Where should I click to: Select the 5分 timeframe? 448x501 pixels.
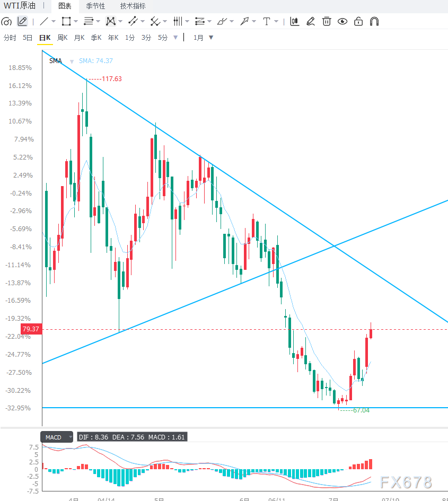[x=163, y=38]
